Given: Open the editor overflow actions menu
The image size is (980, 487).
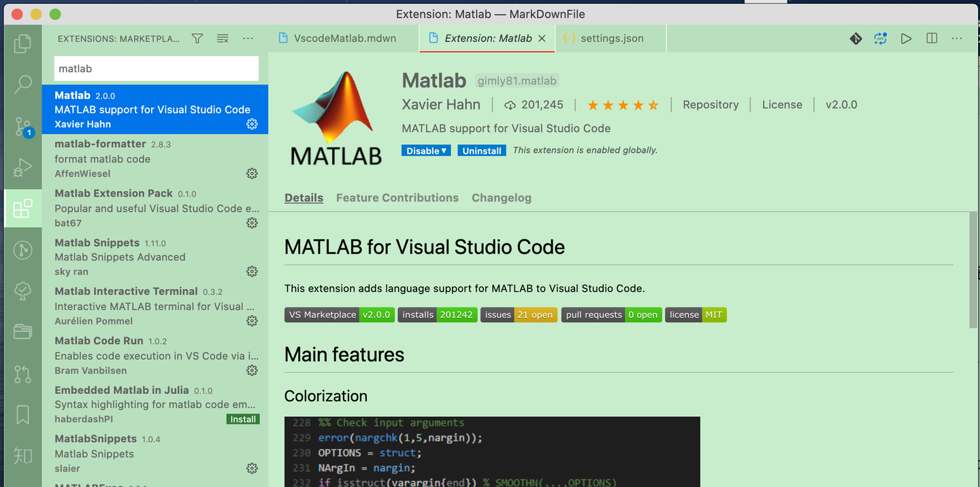Looking at the screenshot, I should [956, 38].
